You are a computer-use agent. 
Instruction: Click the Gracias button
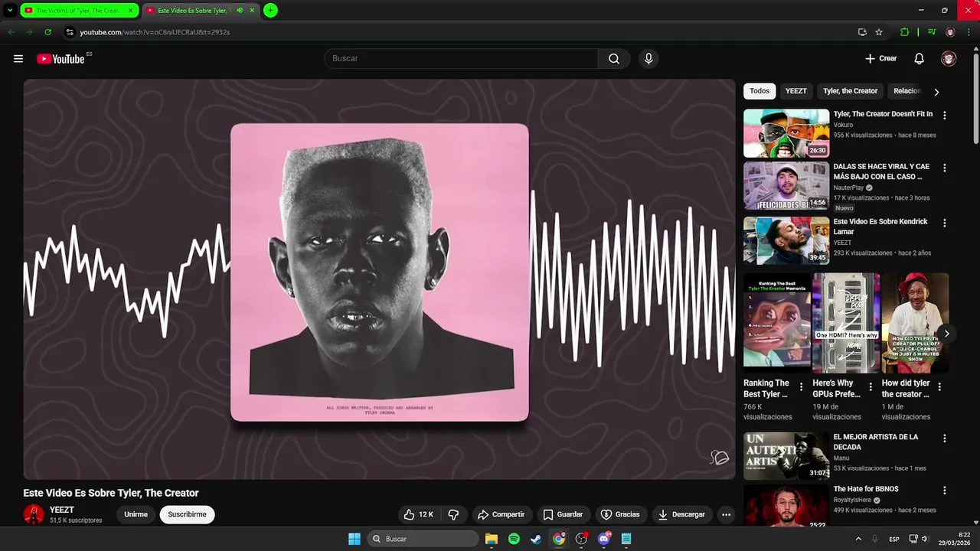coord(620,514)
